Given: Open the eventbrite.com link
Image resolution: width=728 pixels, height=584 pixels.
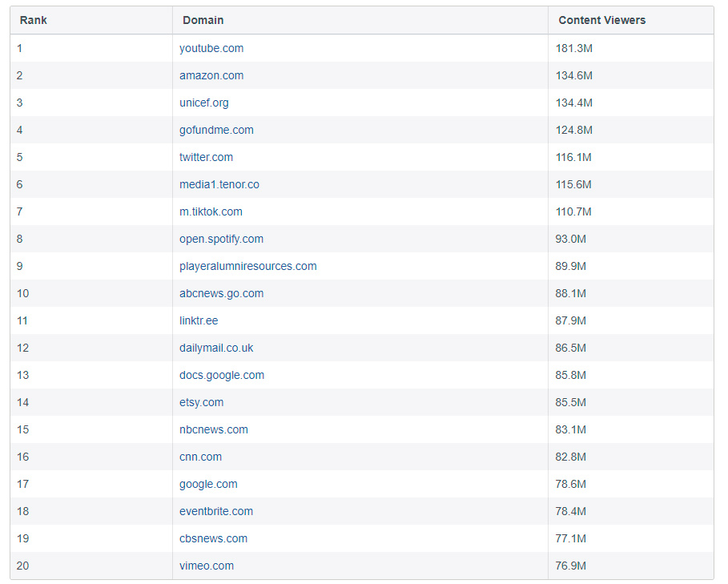Looking at the screenshot, I should click(216, 511).
